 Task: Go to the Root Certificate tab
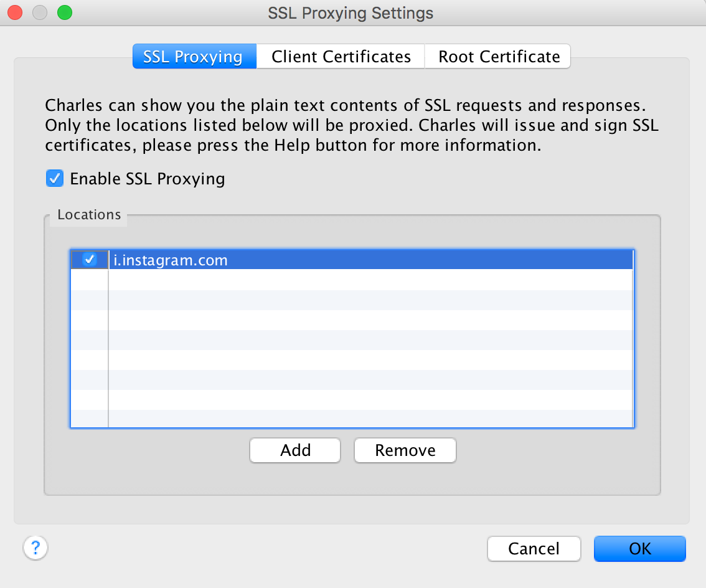[x=499, y=57]
